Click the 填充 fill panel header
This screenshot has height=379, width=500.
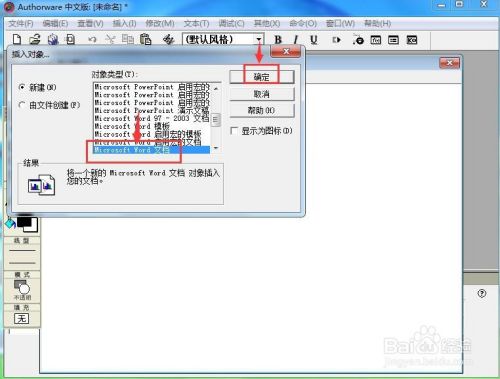tap(22, 308)
